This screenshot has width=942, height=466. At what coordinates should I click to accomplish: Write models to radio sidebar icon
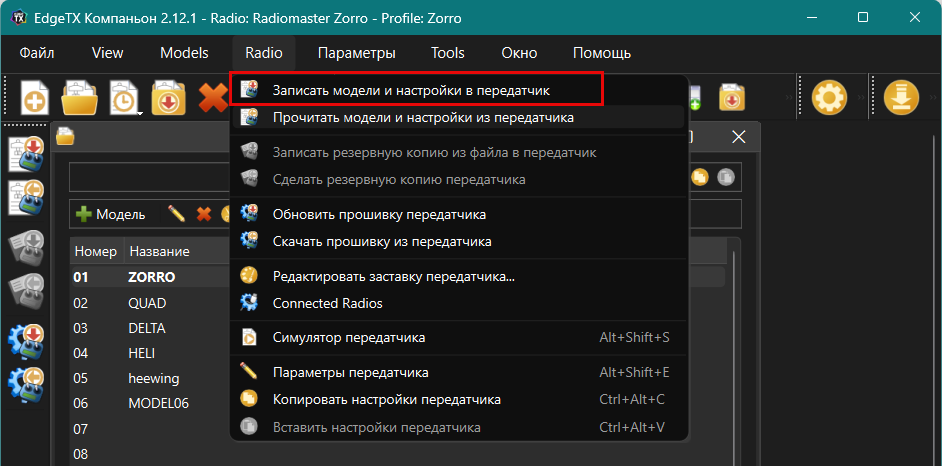pyautogui.click(x=25, y=155)
